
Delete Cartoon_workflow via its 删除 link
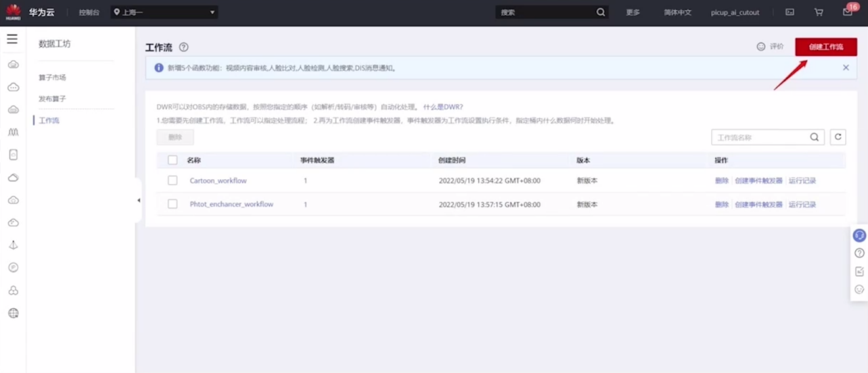722,180
